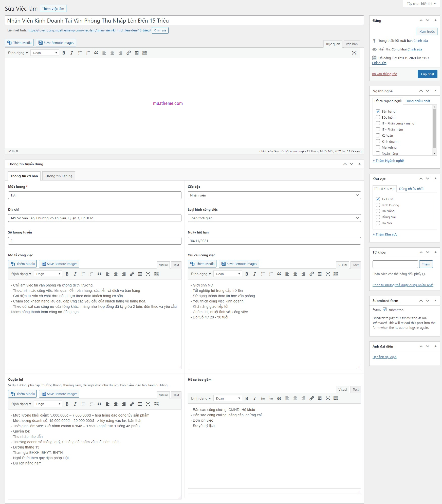The height and width of the screenshot is (504, 442).
Task: Insert blockquote in the main content editor
Action: (x=96, y=53)
